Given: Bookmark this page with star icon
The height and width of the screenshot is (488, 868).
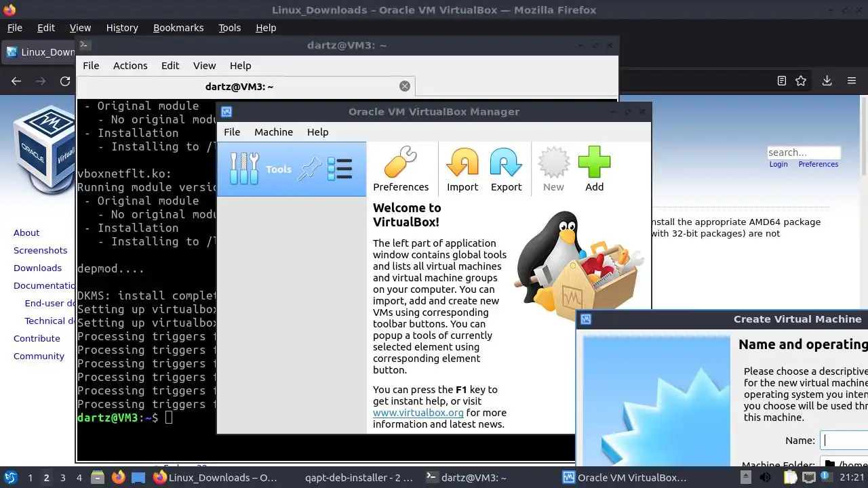Looking at the screenshot, I should coord(801,81).
